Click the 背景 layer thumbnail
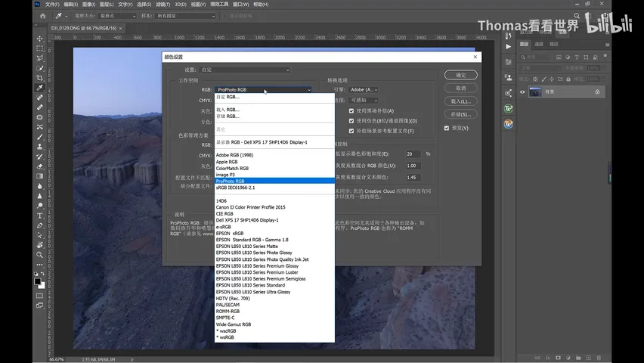This screenshot has width=644, height=363. pos(534,92)
